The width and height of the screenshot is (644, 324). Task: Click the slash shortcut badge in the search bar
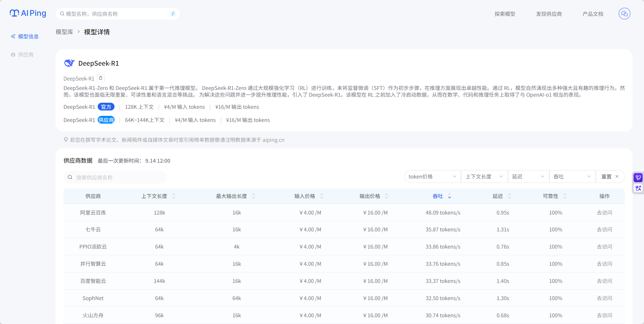pos(173,14)
